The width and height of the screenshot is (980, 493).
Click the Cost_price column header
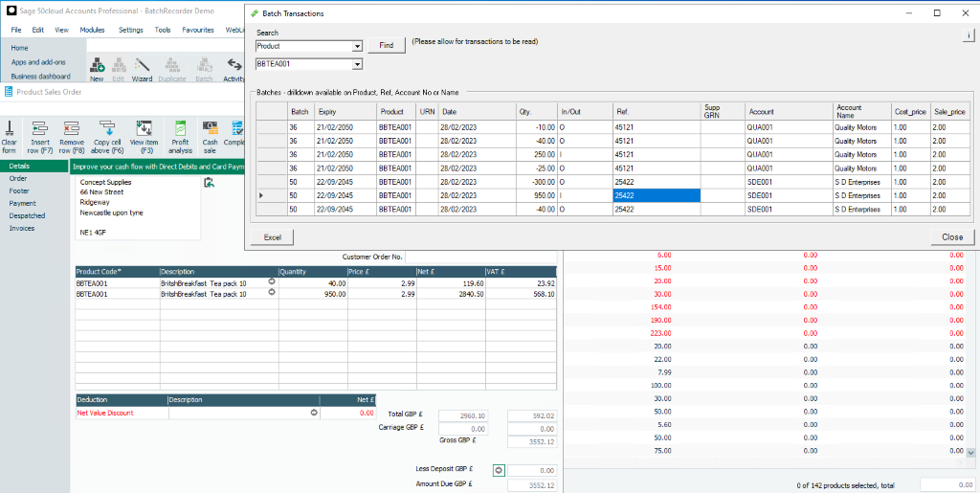pyautogui.click(x=912, y=111)
